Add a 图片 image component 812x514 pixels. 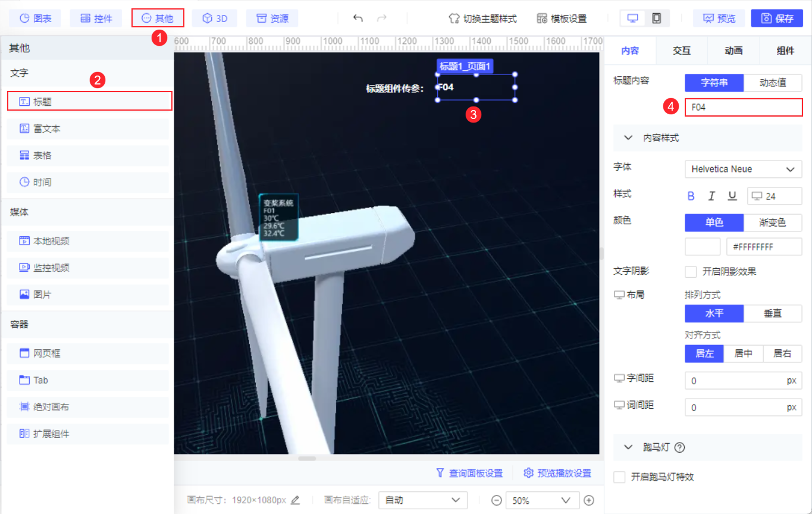coord(88,294)
